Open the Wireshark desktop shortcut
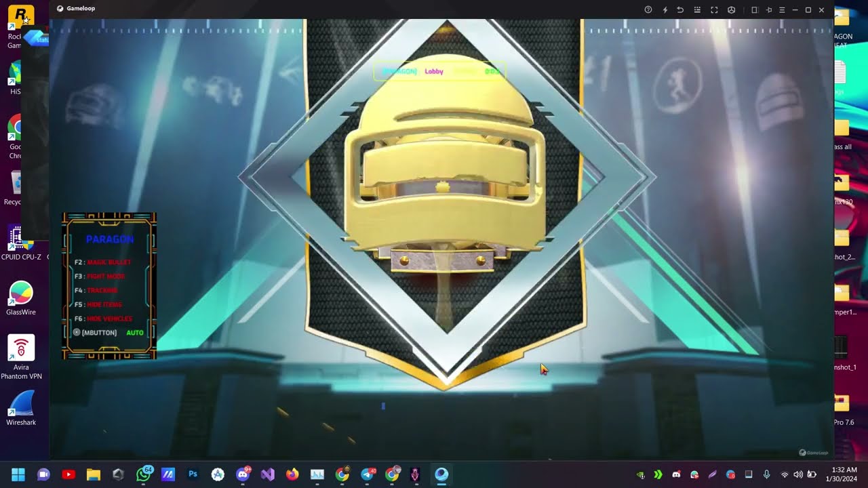This screenshot has width=868, height=488. tap(21, 409)
